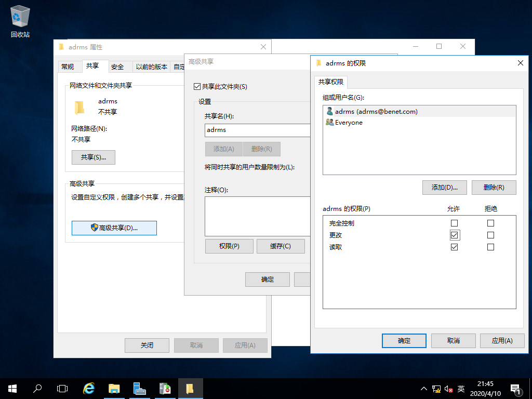Select Everyone entry in user list

(419, 123)
